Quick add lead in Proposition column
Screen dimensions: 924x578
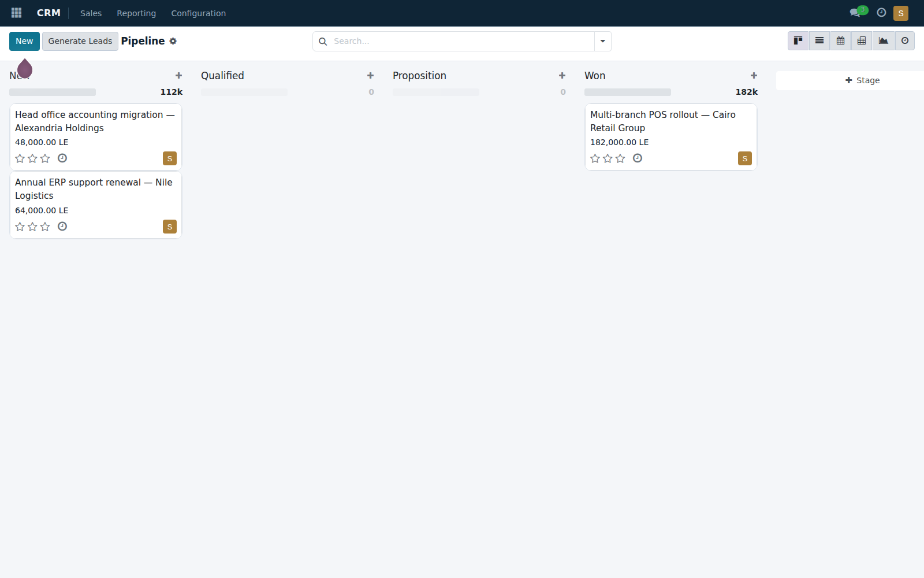(562, 76)
